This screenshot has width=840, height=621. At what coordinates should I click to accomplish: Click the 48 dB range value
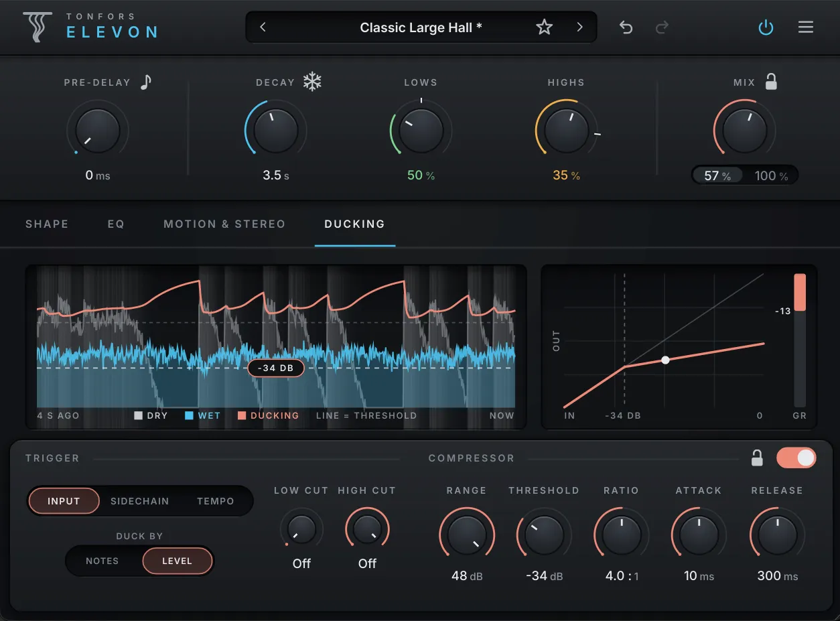point(467,576)
